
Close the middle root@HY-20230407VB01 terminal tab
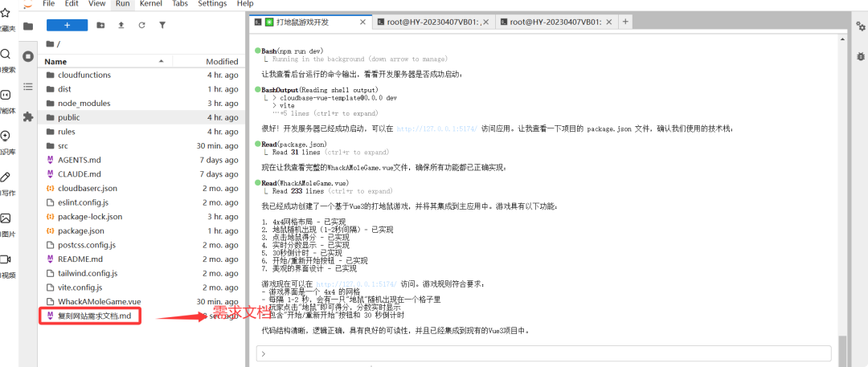(x=485, y=22)
